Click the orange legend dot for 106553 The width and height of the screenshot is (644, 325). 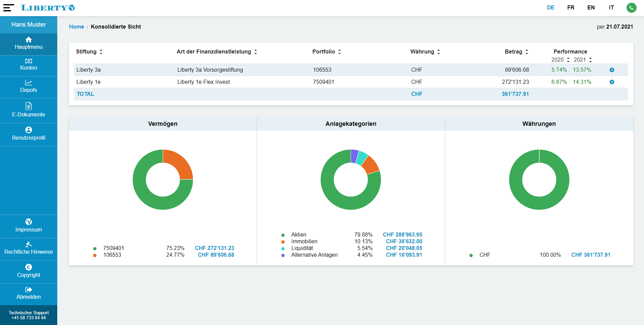pyautogui.click(x=95, y=255)
